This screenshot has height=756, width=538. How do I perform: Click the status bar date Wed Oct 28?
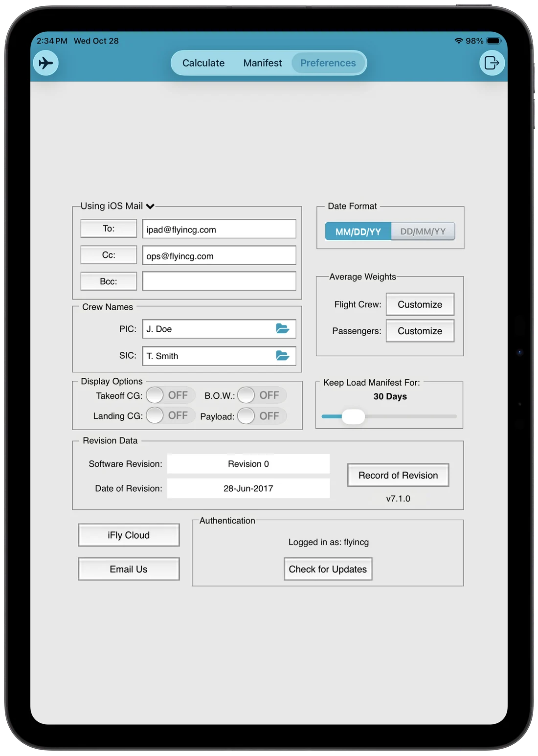pyautogui.click(x=96, y=41)
